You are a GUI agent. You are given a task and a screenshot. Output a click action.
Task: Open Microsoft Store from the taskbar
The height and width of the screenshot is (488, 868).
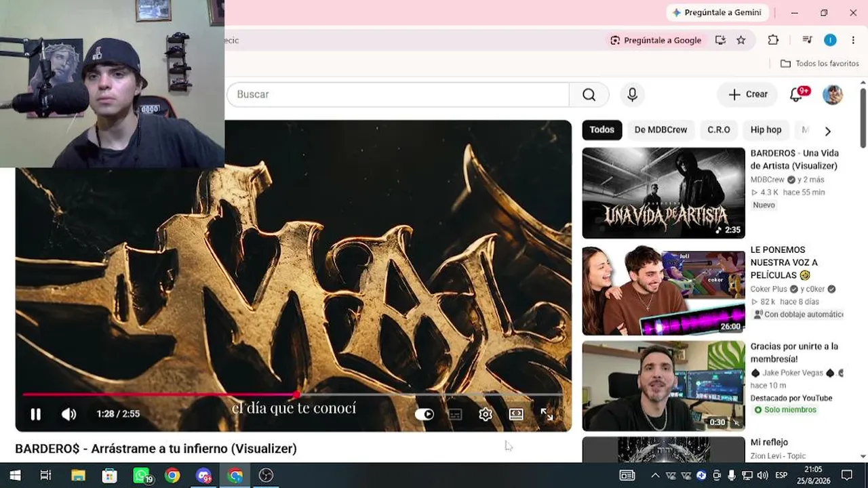coord(109,475)
